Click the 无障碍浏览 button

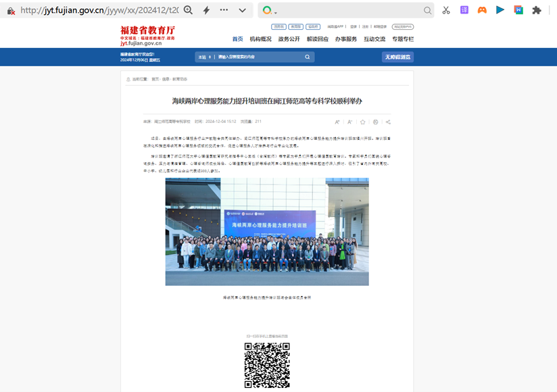pos(397,57)
